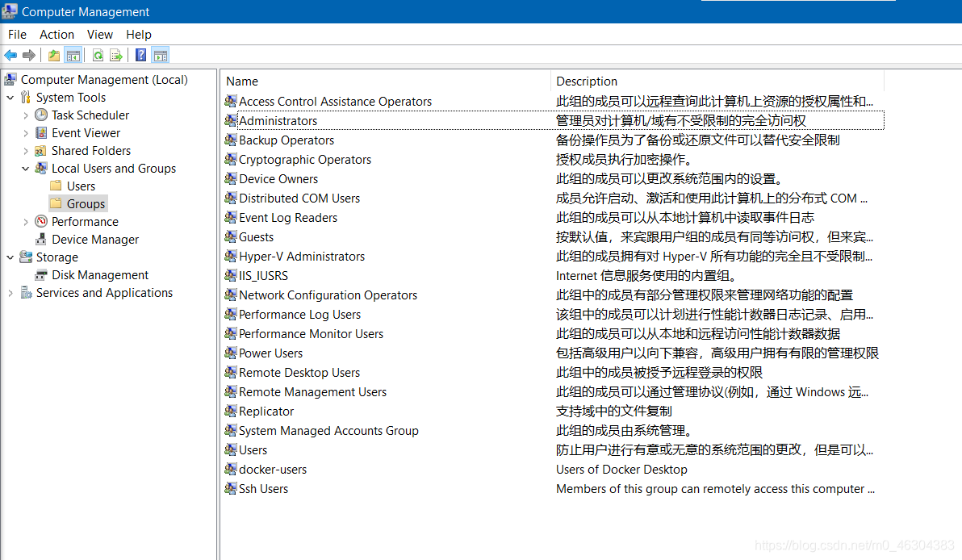The height and width of the screenshot is (560, 962).
Task: Select the System Managed Accounts Group
Action: point(328,431)
